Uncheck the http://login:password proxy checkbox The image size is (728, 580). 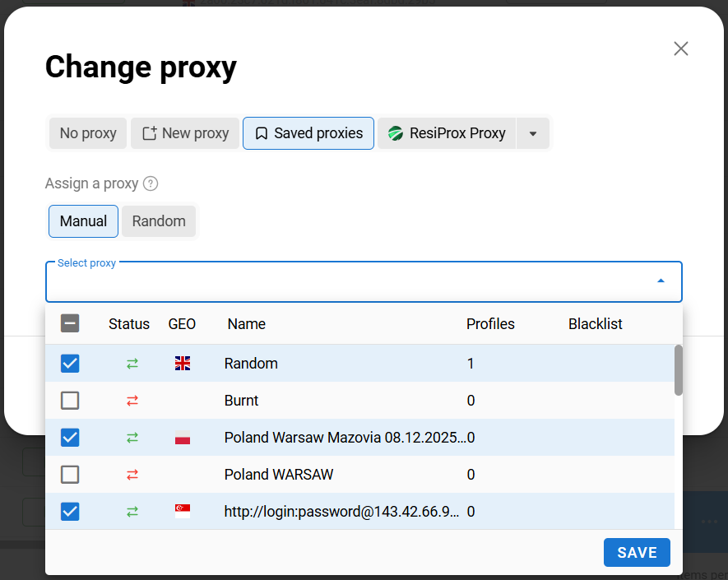[x=70, y=512]
